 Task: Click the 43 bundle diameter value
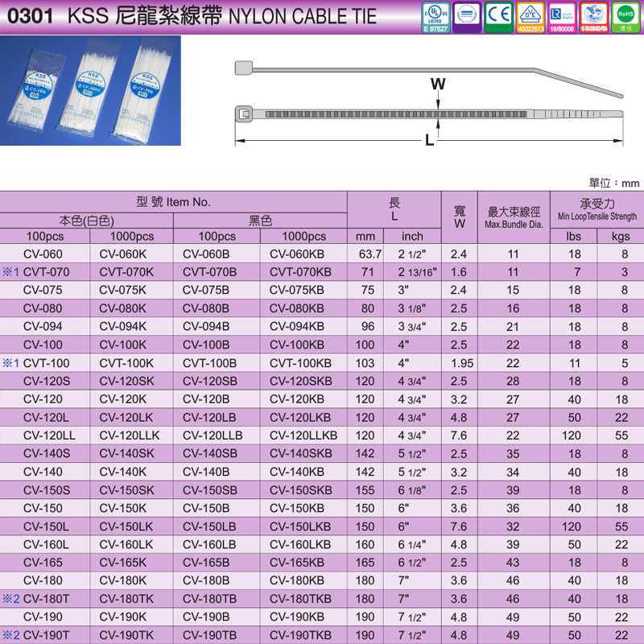513,562
